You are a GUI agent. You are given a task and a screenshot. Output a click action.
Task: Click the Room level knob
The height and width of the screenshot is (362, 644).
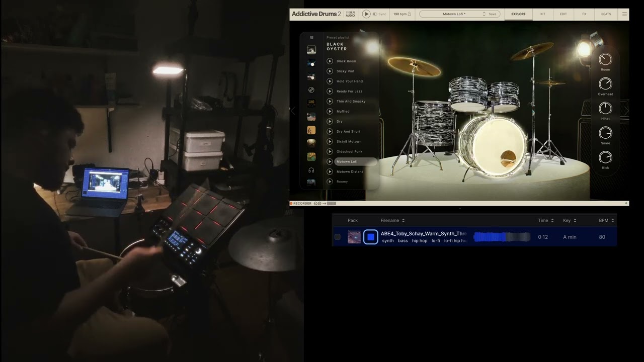point(605,59)
